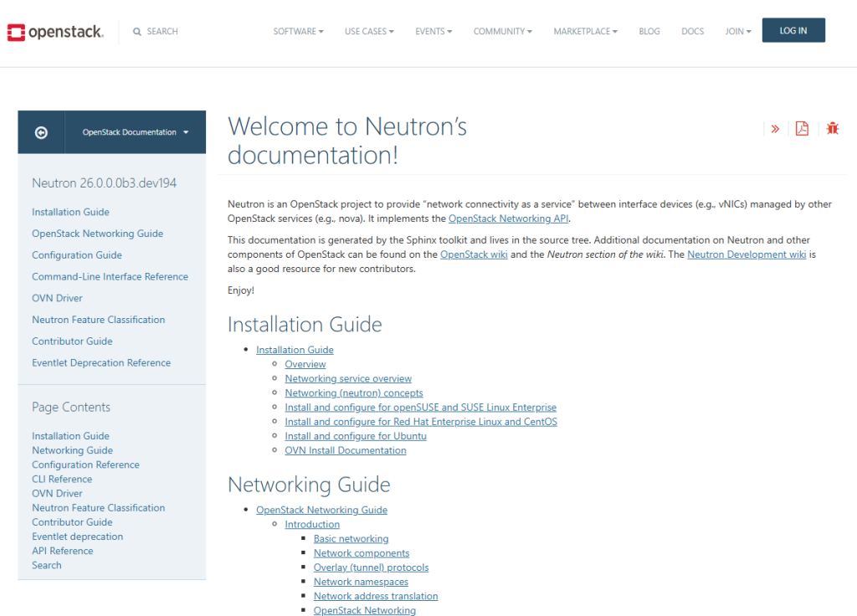Jump to Configuration Reference in Page Contents
The image size is (857, 616).
[x=85, y=465]
